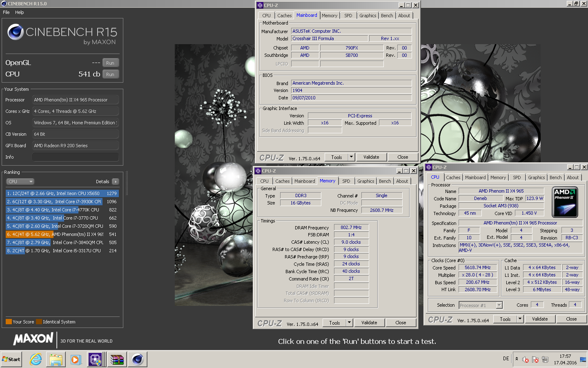Click the Cinebench R15 logo
The height and width of the screenshot is (368, 588).
point(62,34)
